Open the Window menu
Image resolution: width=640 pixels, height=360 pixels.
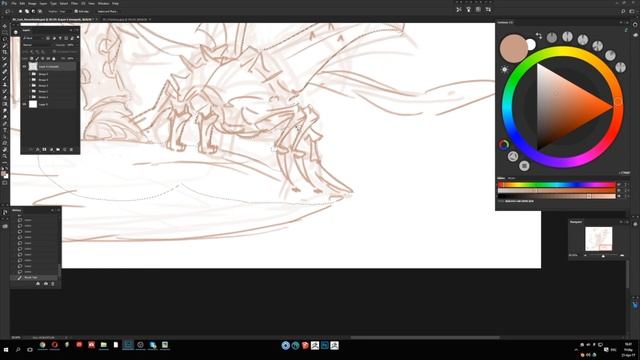tap(104, 3)
